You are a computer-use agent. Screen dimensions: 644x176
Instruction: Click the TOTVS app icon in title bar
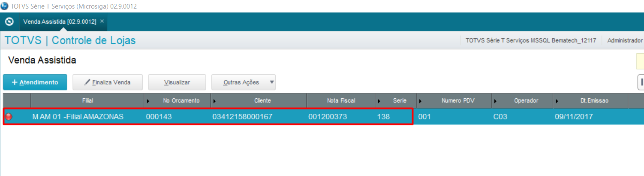(x=4, y=6)
